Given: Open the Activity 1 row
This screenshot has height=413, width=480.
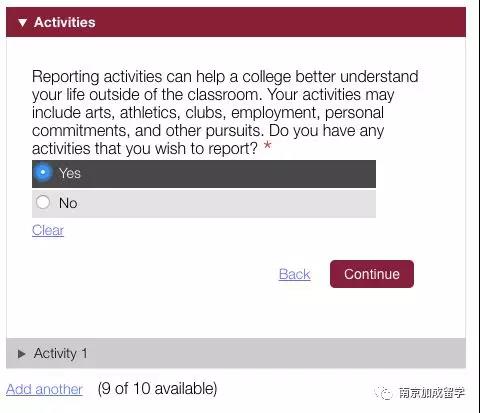Looking at the screenshot, I should (x=236, y=353).
